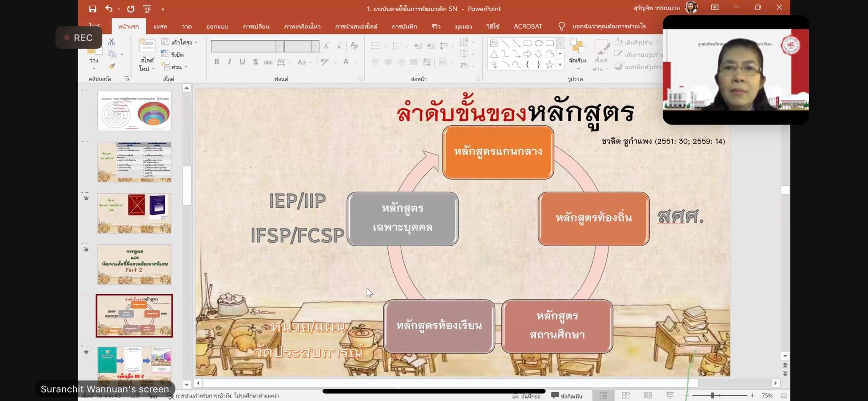The image size is (868, 401).
Task: Click the Undo arrow icon
Action: pos(109,9)
